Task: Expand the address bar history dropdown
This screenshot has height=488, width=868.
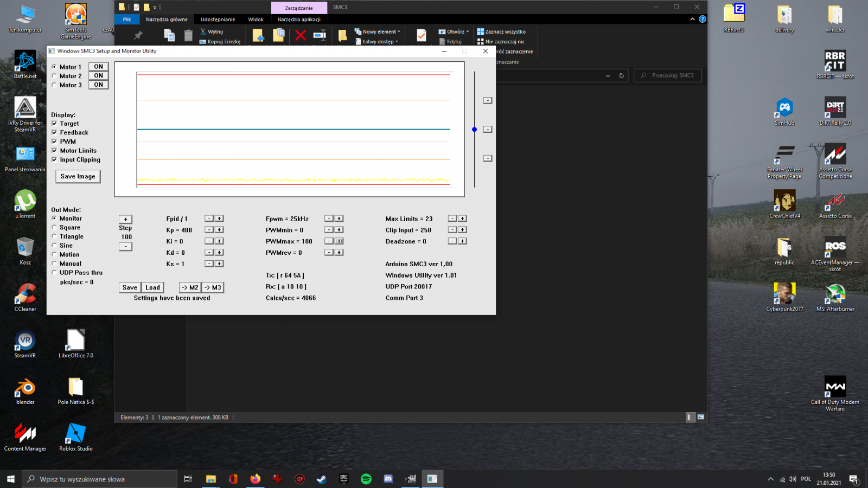Action: [608, 76]
